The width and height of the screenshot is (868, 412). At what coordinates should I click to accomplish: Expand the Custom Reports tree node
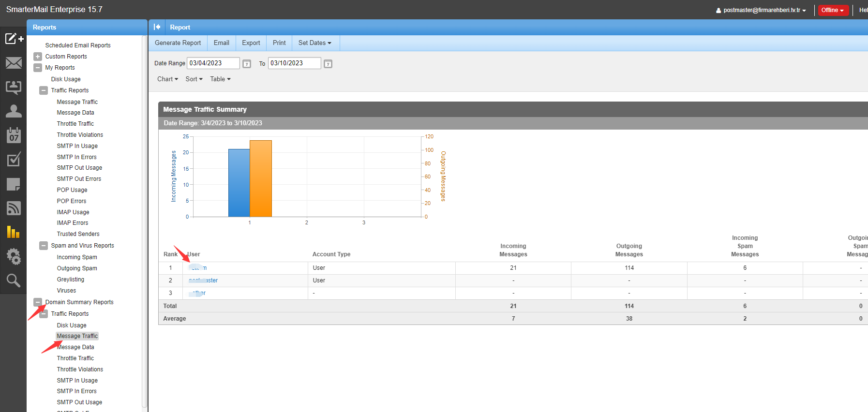pyautogui.click(x=38, y=57)
